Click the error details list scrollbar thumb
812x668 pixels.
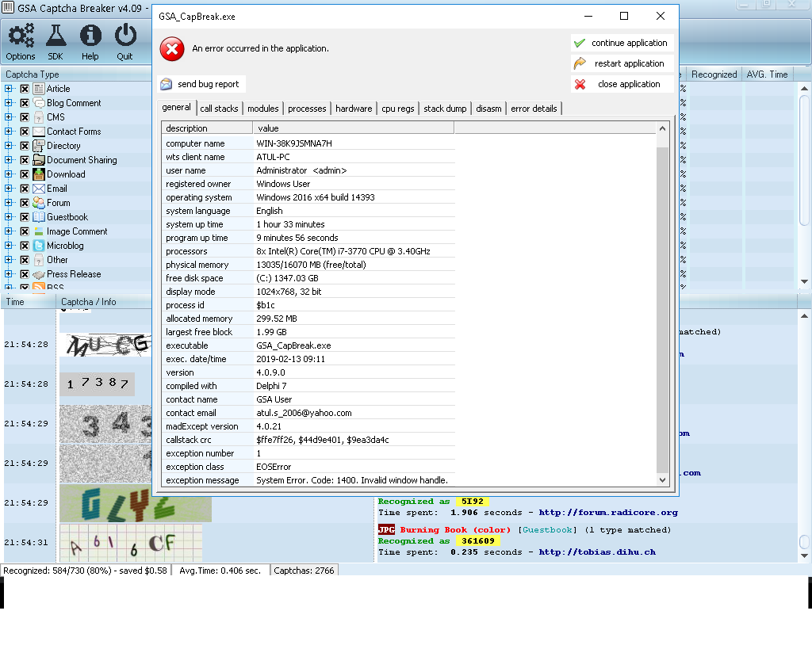coord(662,309)
